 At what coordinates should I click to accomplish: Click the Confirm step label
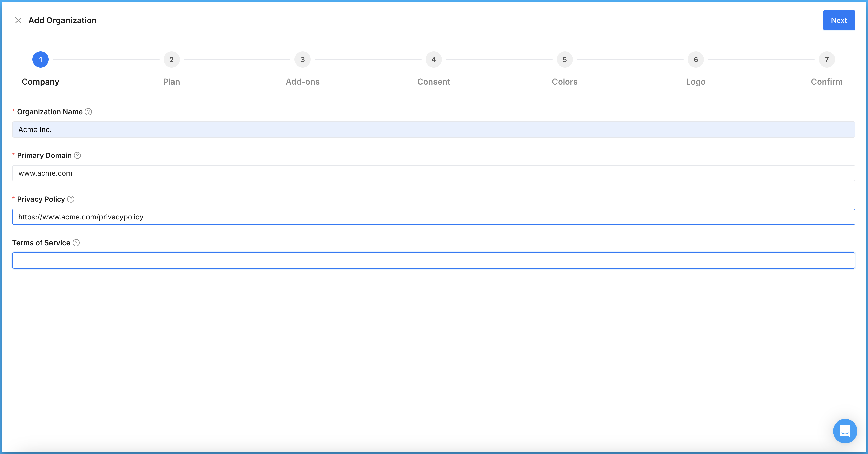pos(827,82)
